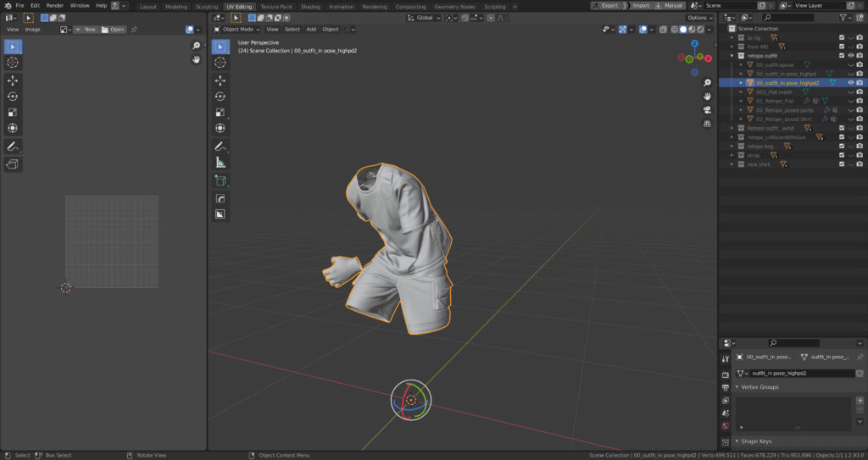Viewport: 868px width, 460px height.
Task: Collapse the Vertex Groups panel
Action: tap(759, 387)
